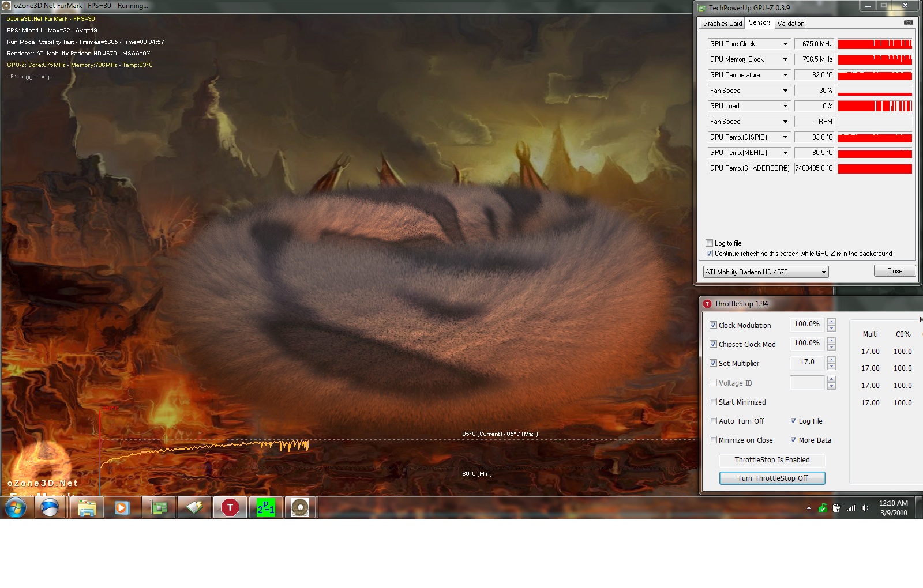923x588 pixels.
Task: Select the Sensors tab in GPU-Z
Action: click(760, 22)
